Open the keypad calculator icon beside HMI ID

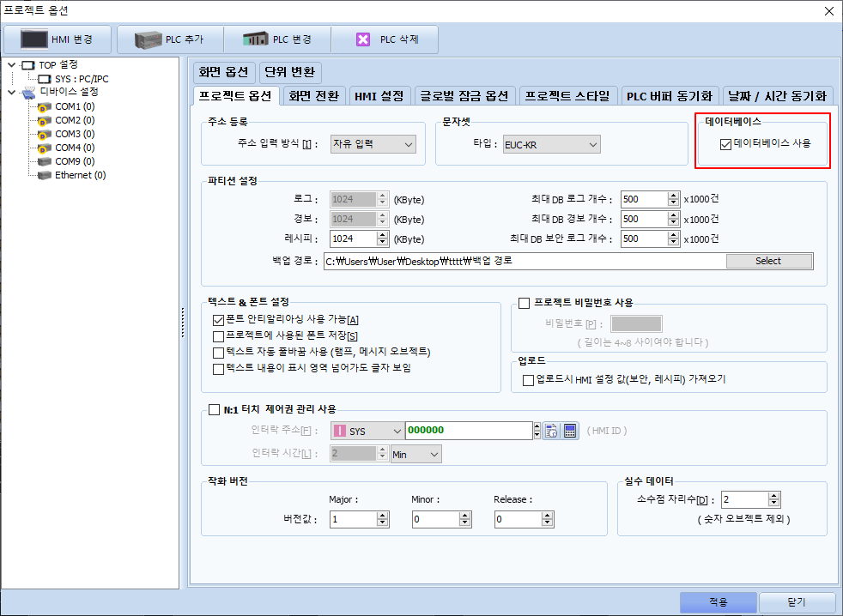click(570, 431)
